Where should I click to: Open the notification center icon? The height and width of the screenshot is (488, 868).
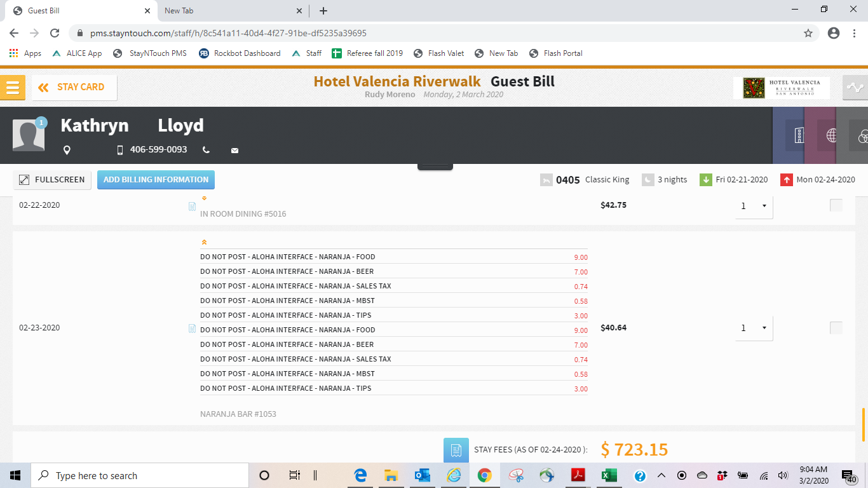pyautogui.click(x=848, y=475)
